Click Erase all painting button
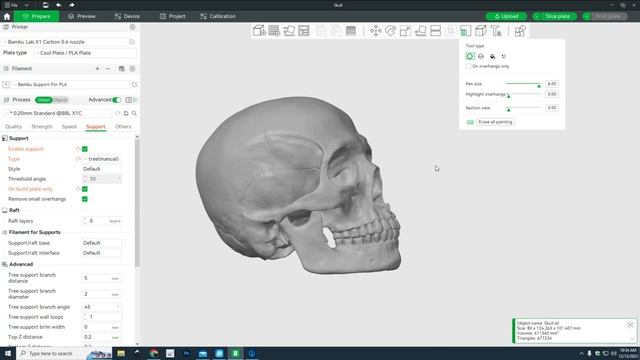The image size is (640, 360). 495,122
